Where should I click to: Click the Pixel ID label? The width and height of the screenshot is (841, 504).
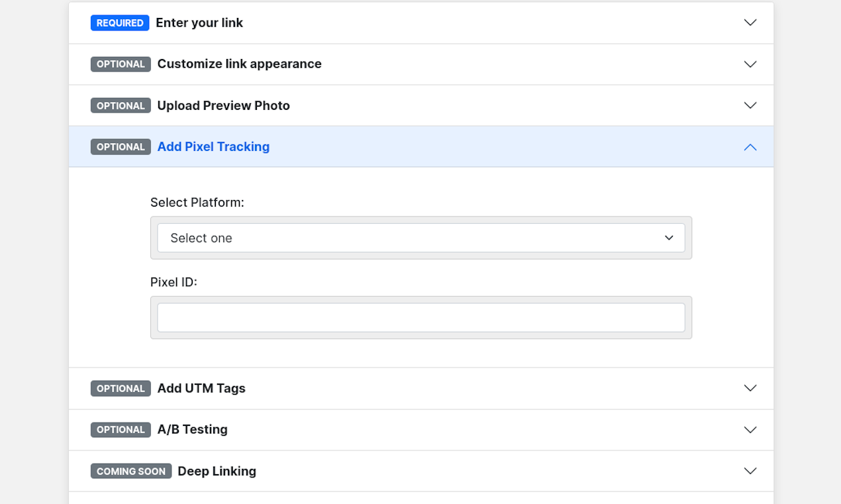(x=173, y=282)
